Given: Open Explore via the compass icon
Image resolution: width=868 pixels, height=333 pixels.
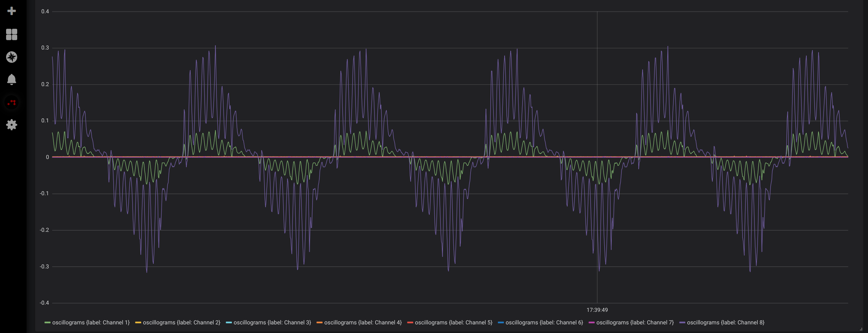Looking at the screenshot, I should (x=12, y=57).
